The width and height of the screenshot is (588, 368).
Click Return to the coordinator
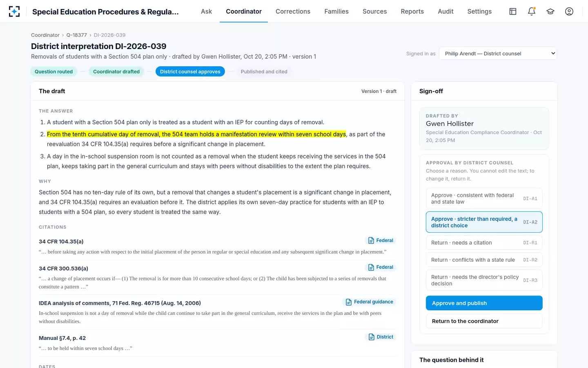pyautogui.click(x=484, y=321)
